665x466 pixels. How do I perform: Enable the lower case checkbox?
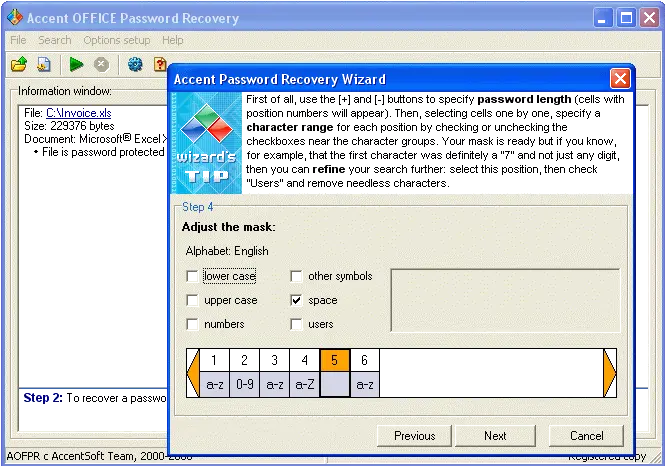pyautogui.click(x=192, y=276)
